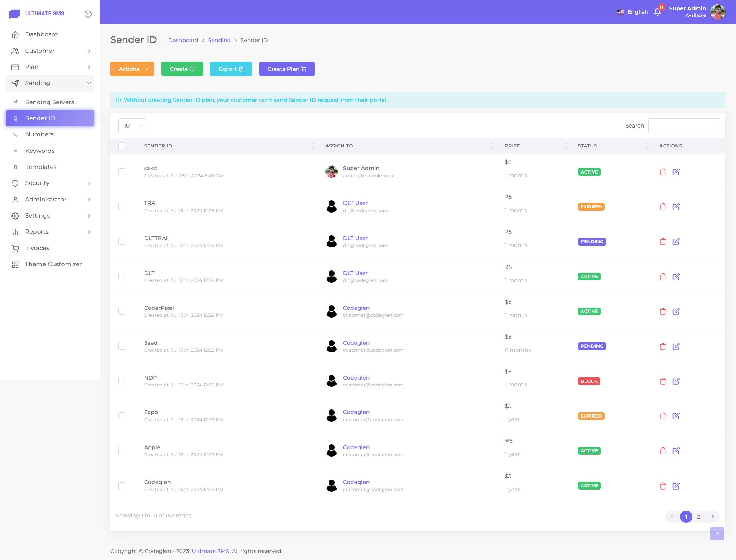Open the entries-per-page dropdown showing 10
Viewport: 736px width, 560px height.
[x=131, y=126]
